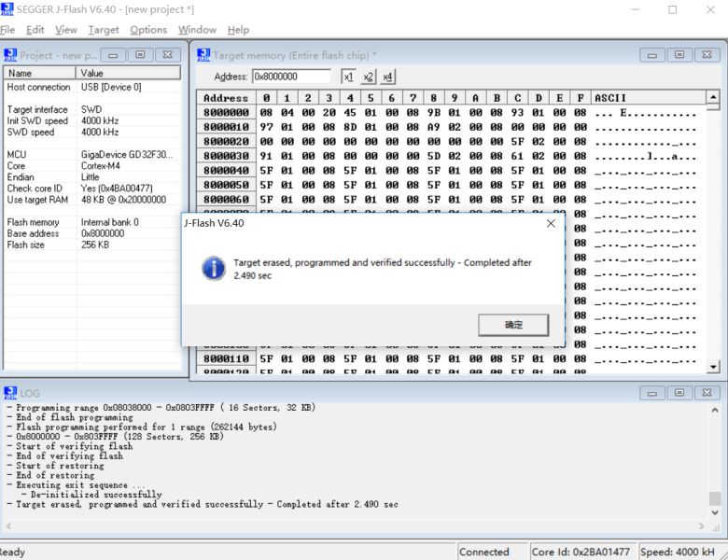Click the ASCII column header
The image size is (728, 560).
pos(649,98)
